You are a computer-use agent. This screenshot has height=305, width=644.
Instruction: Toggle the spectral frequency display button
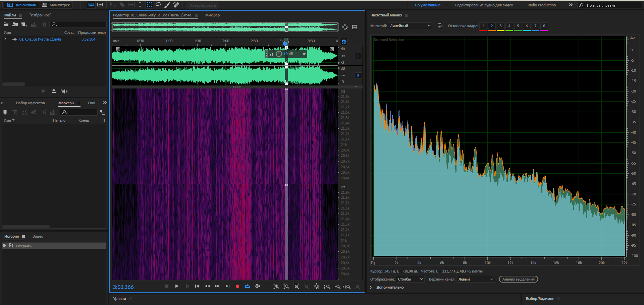coord(91,5)
